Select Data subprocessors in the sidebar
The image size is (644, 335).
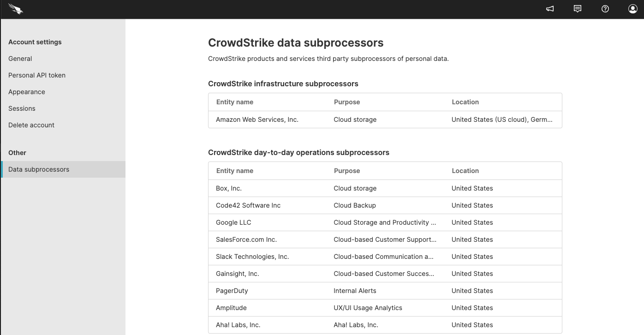point(39,169)
